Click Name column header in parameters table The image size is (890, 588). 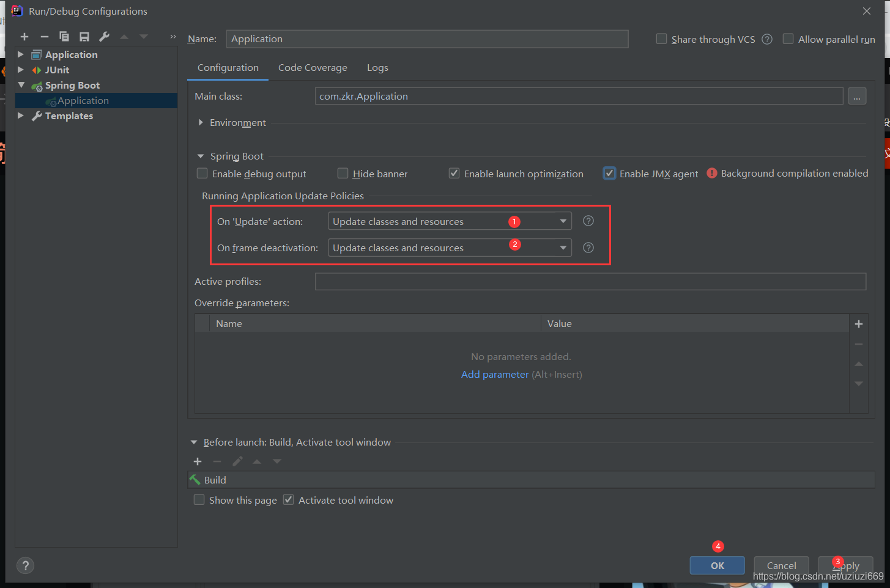[x=375, y=323]
